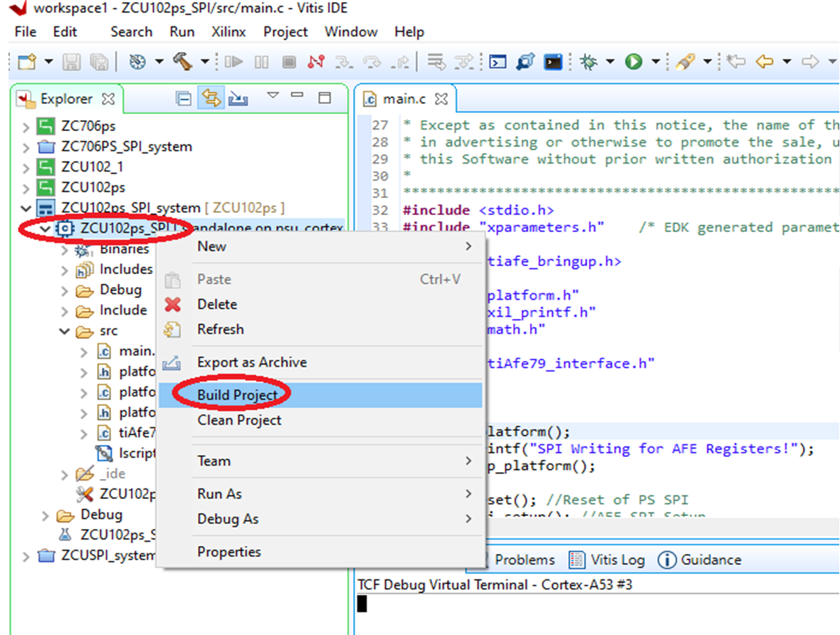Click the New file toolbar icon
The width and height of the screenshot is (840, 635).
coord(26,62)
